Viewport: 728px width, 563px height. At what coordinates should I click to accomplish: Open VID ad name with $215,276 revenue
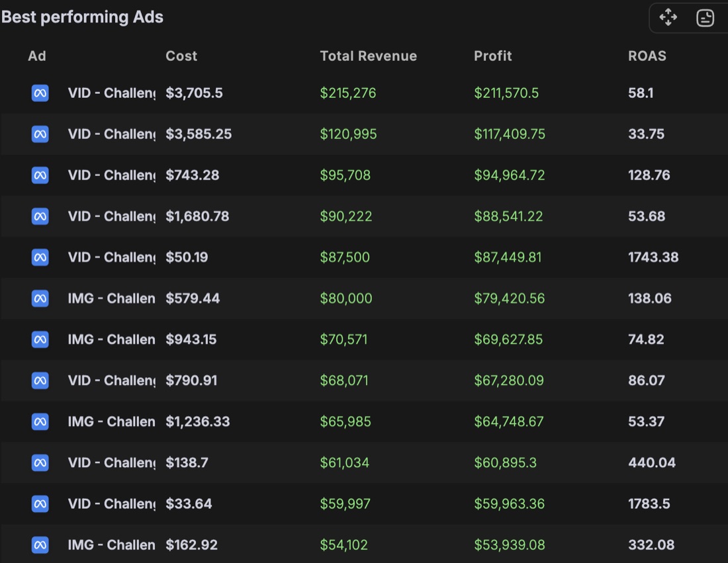(111, 93)
